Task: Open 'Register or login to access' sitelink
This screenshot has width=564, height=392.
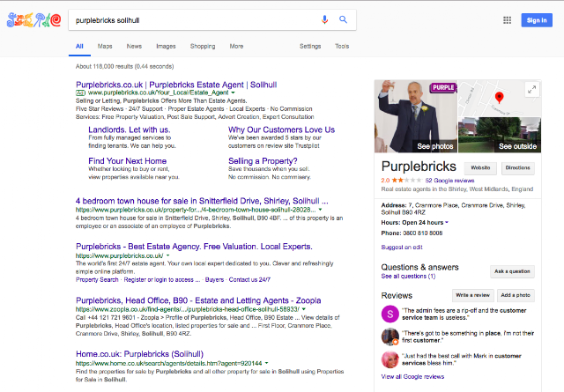Action: (162, 280)
